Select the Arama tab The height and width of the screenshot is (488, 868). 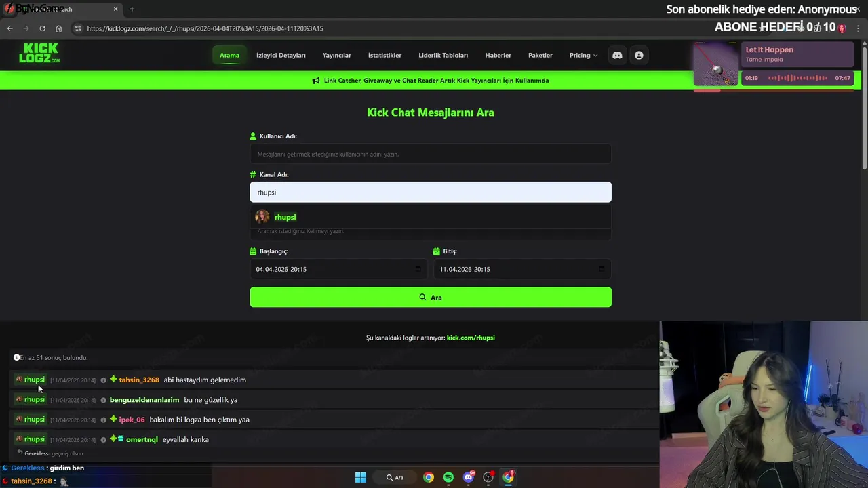click(229, 55)
